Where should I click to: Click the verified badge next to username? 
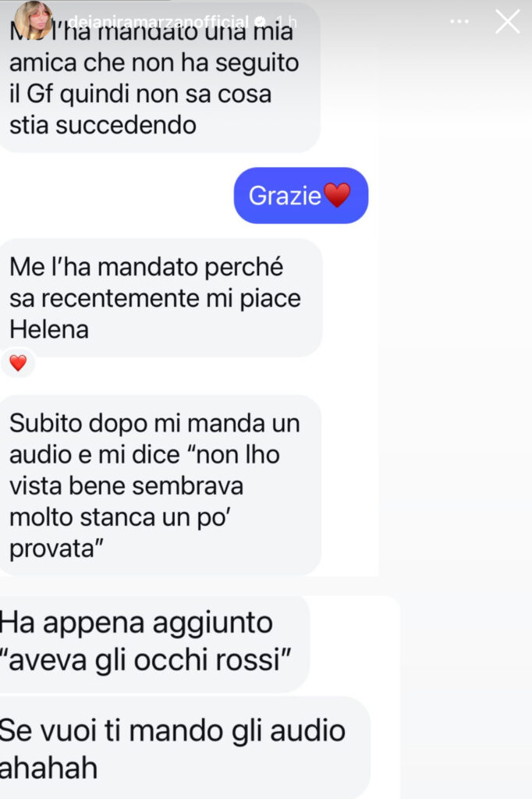[261, 22]
